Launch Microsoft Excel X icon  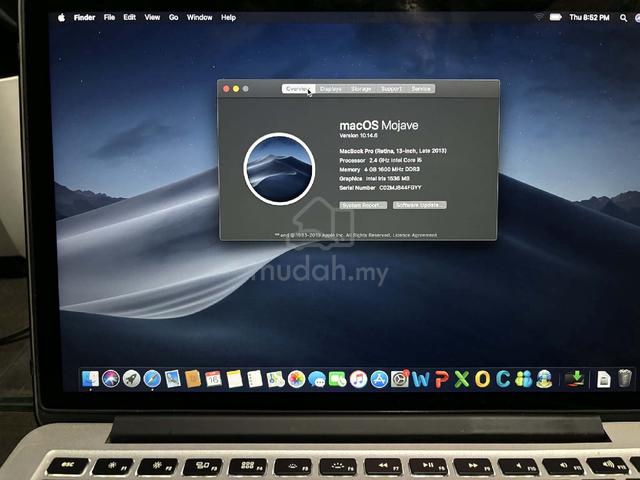(x=462, y=379)
